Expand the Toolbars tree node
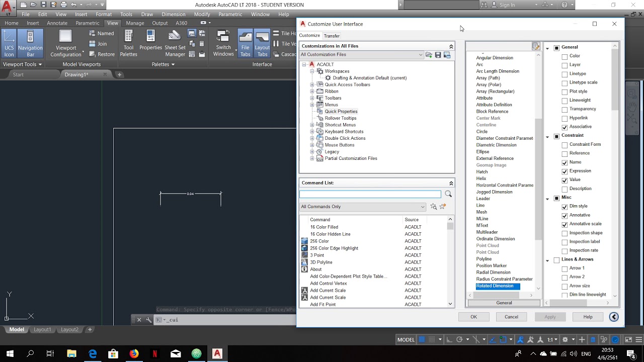 pyautogui.click(x=312, y=98)
